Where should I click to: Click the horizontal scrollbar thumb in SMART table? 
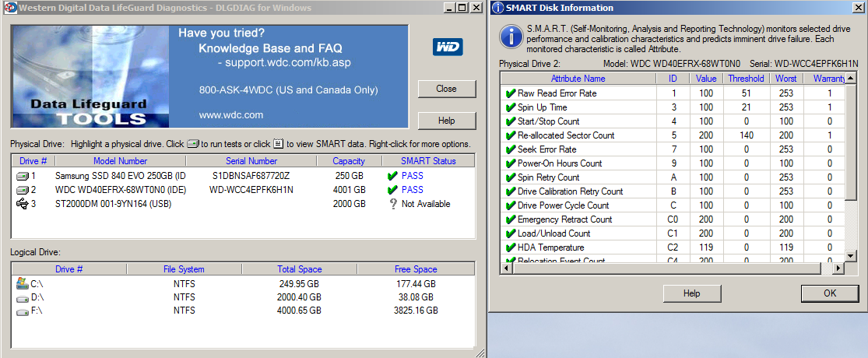click(x=666, y=268)
